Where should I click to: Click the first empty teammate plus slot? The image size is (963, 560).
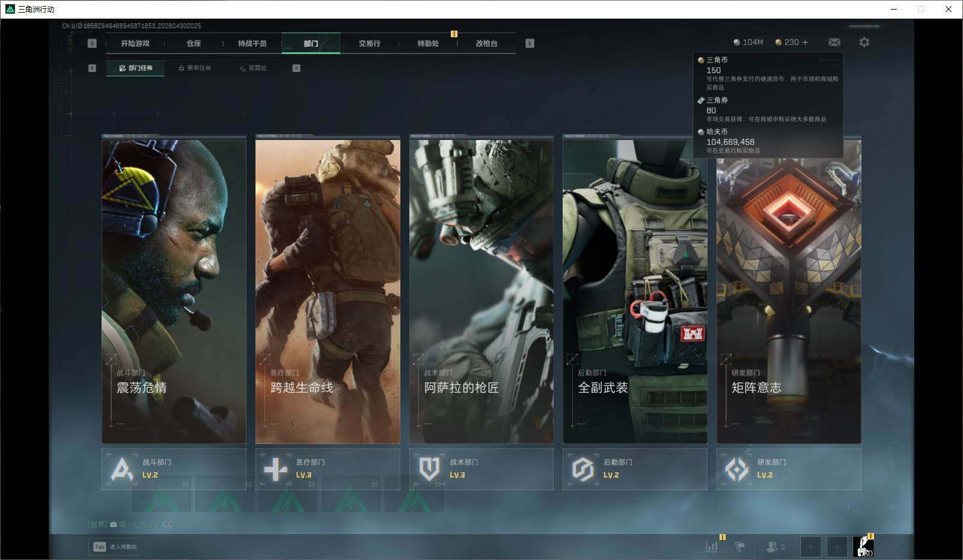click(x=810, y=547)
